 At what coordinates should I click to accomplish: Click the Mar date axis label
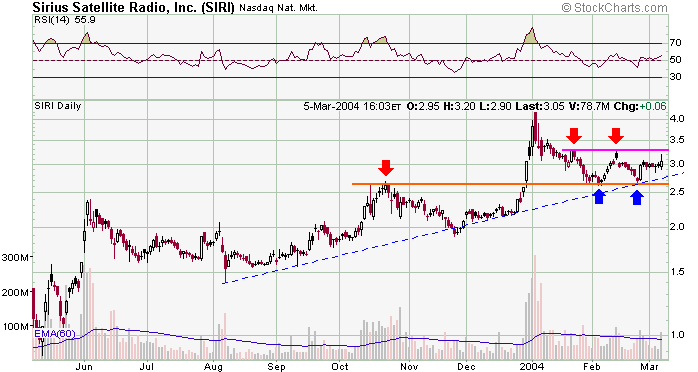pyautogui.click(x=650, y=367)
